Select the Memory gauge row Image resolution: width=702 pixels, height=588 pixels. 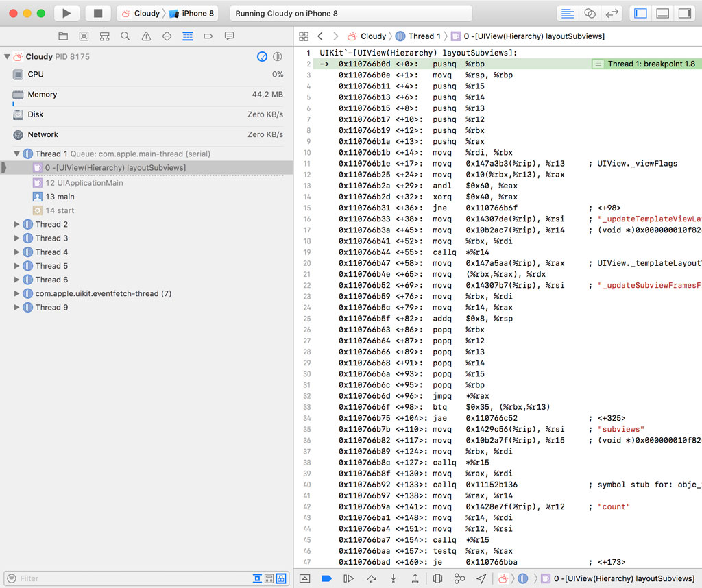pos(42,95)
